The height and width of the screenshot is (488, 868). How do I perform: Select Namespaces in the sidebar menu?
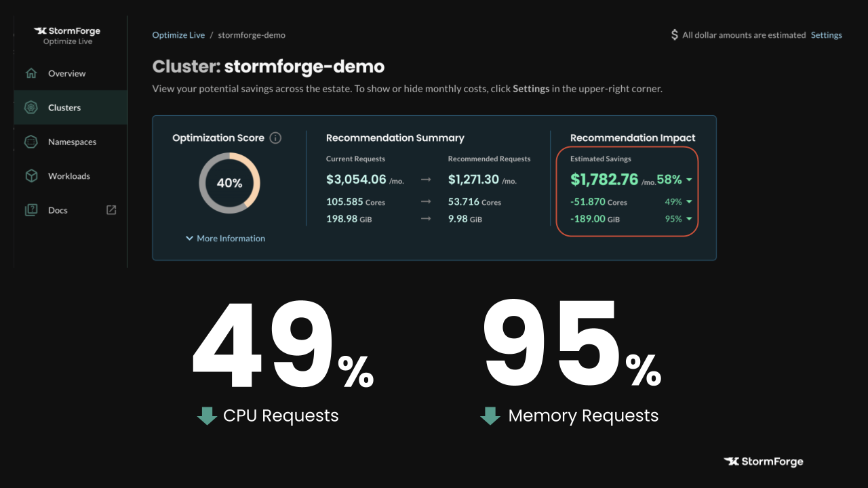pyautogui.click(x=72, y=142)
